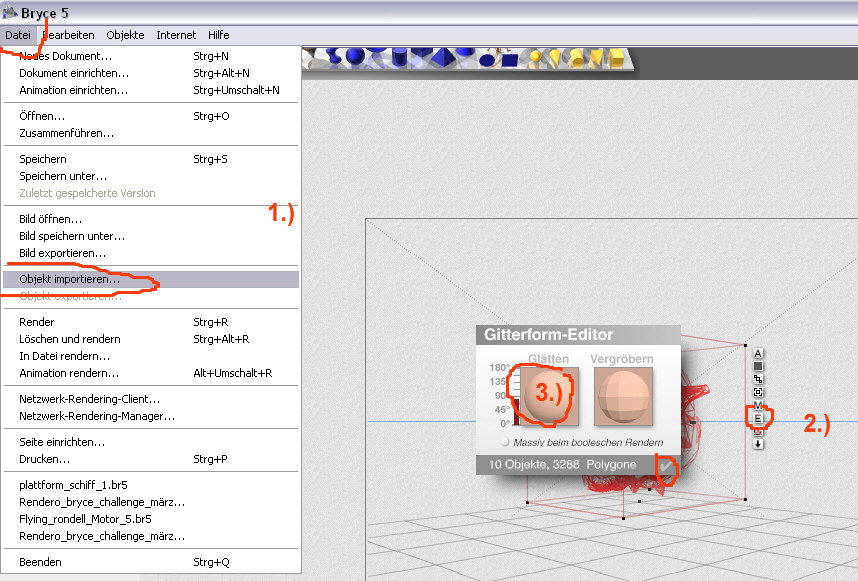This screenshot has width=858, height=581.
Task: Choose Animation einrichten menu entry
Action: coord(151,90)
